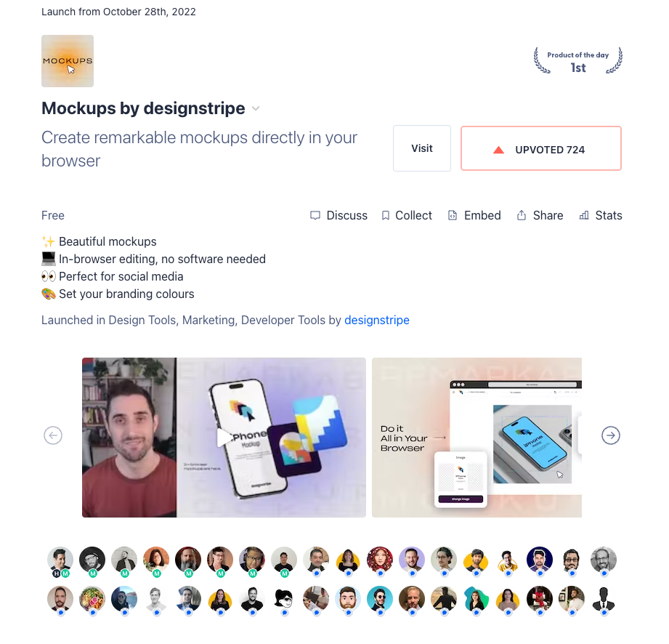Open the Product of the day badge
Screen dimensions: 669x644
[577, 61]
